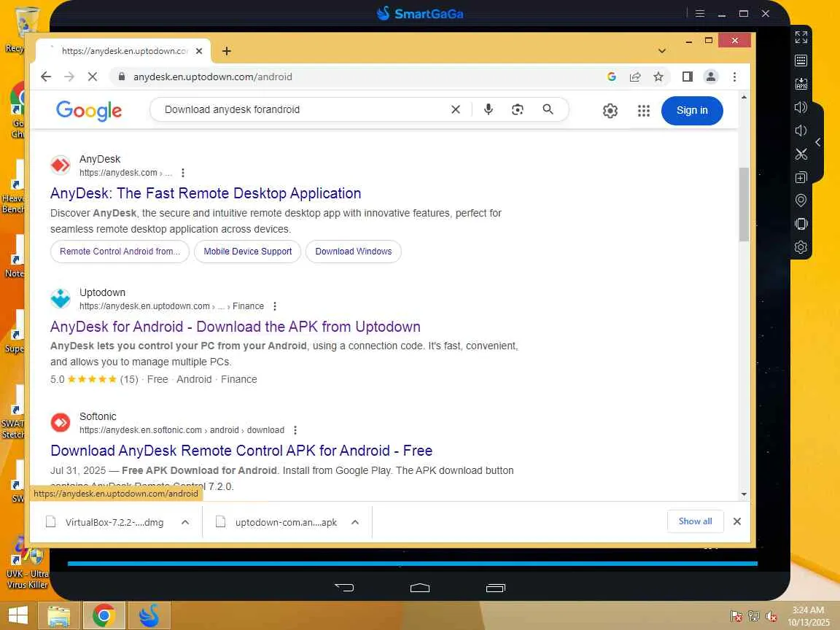Tap the Android back button

click(344, 588)
